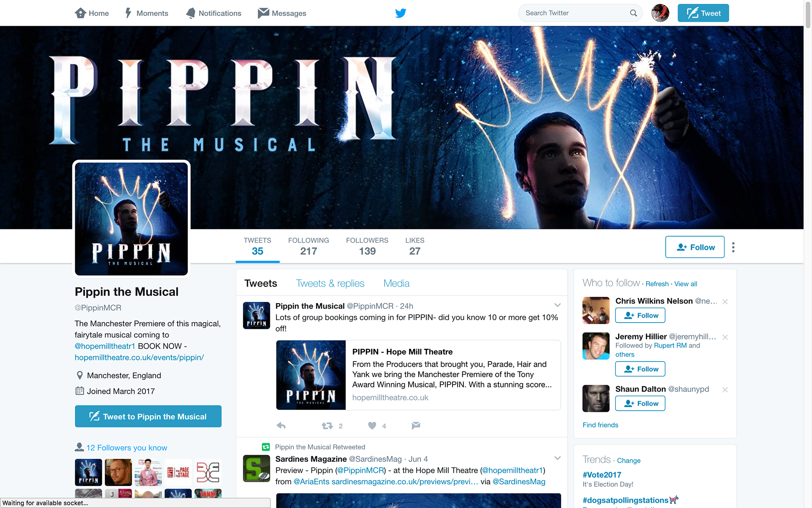Screen dimensions: 812x508
Task: Open the Likes tab showing 27
Action: tap(415, 246)
